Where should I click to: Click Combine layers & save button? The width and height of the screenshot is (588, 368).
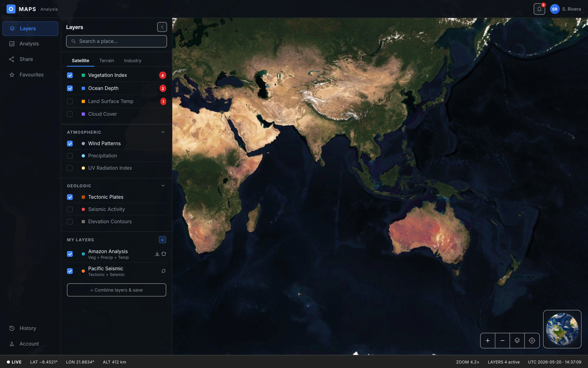point(116,290)
